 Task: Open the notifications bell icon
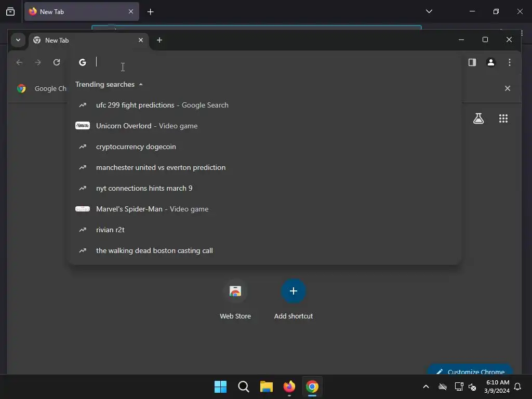pyautogui.click(x=517, y=387)
